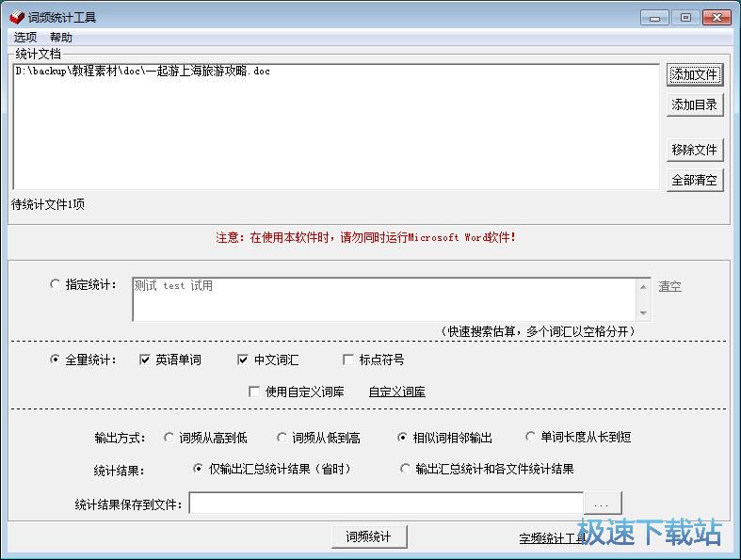Open the 选项 menu

[x=25, y=37]
